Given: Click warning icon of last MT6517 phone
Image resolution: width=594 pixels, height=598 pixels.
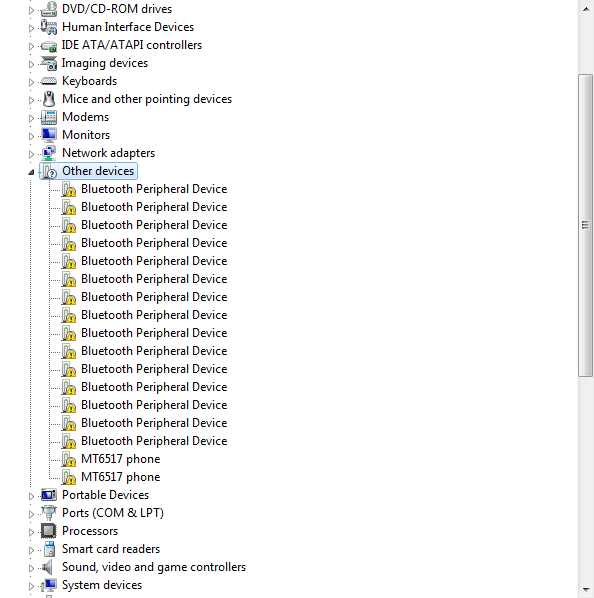Looking at the screenshot, I should point(69,477).
